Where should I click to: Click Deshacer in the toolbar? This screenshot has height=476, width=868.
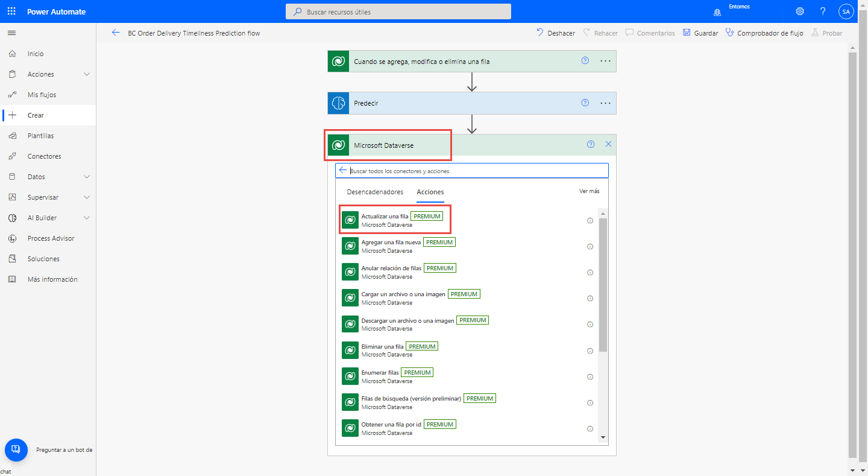[556, 33]
